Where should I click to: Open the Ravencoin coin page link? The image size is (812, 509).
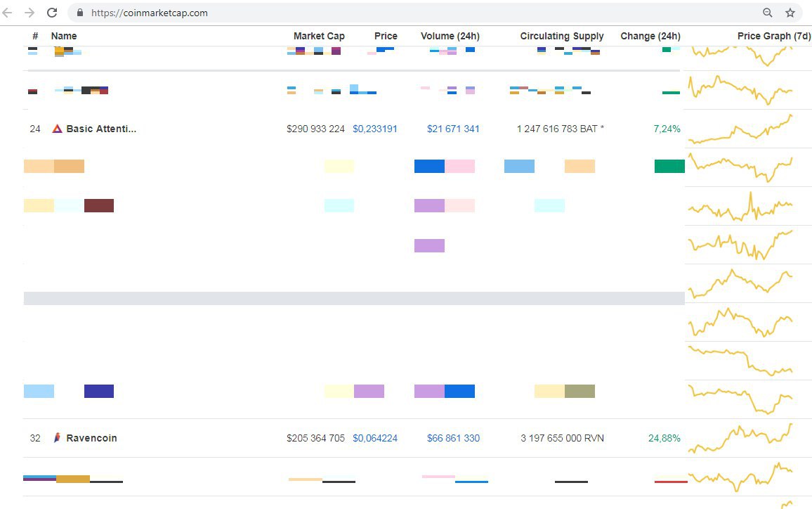91,438
